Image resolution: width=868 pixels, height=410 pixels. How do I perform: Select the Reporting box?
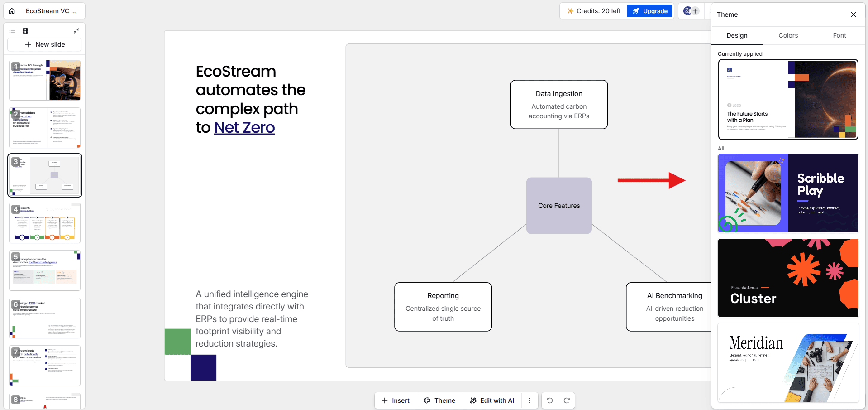tap(443, 307)
